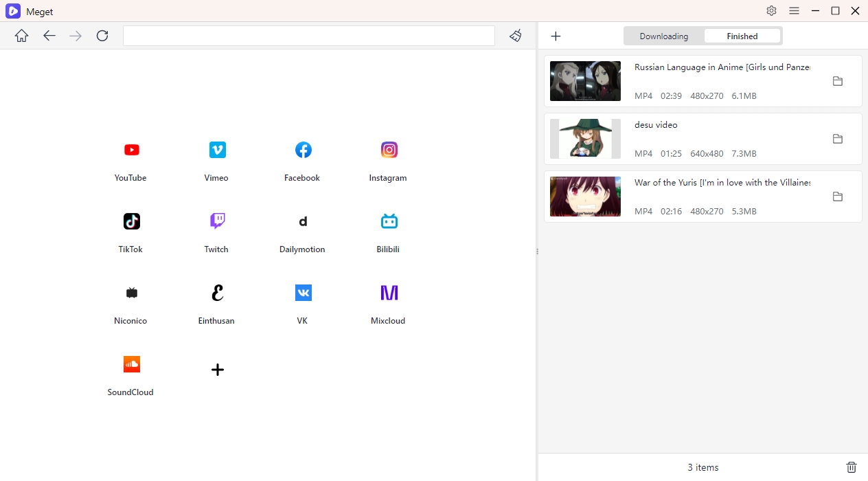Screen dimensions: 868x481
Task: Click the Dailymotion label text
Action: [x=302, y=249]
